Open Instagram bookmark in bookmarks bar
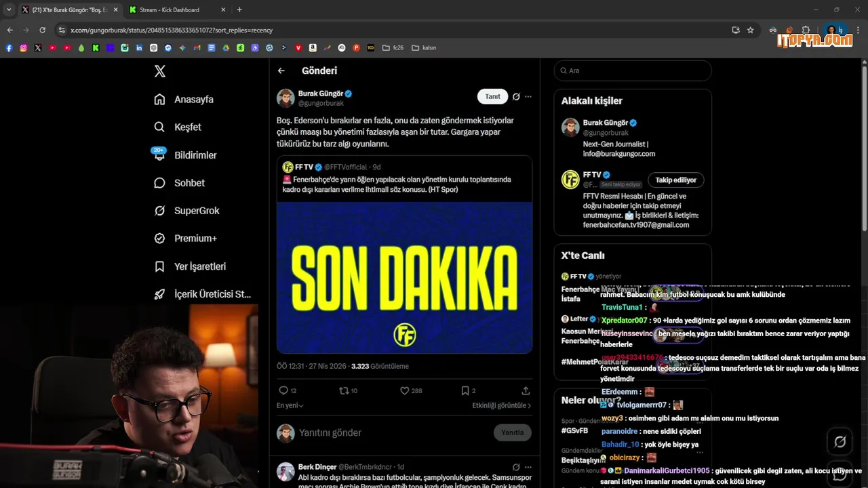Screen dimensions: 868x488 pos(23,48)
